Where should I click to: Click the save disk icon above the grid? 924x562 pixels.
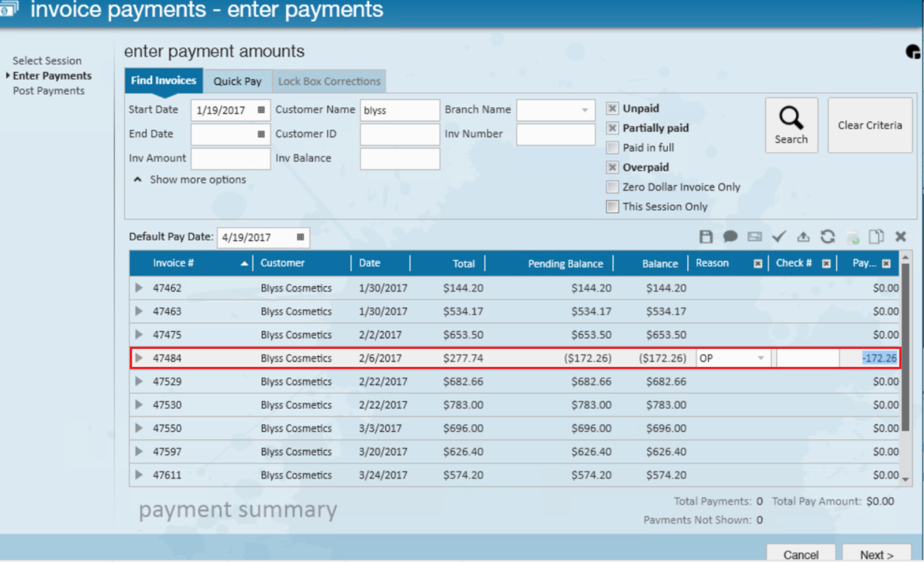pos(706,236)
